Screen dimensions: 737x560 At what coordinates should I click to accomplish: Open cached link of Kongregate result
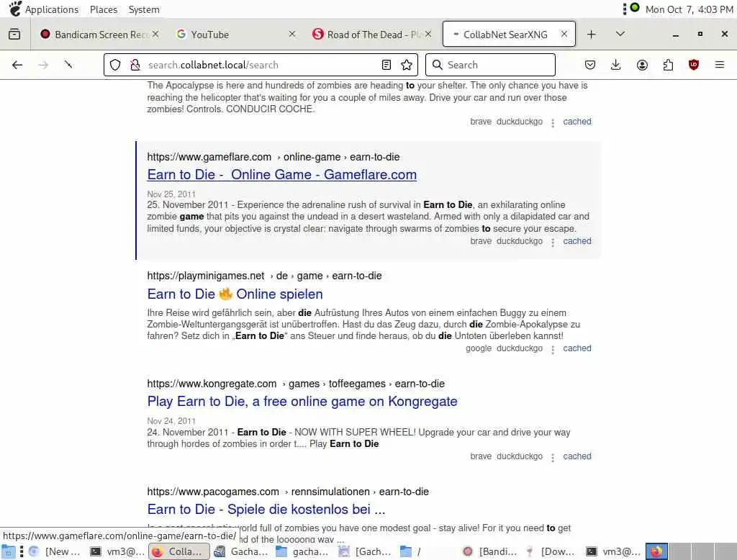tap(577, 456)
